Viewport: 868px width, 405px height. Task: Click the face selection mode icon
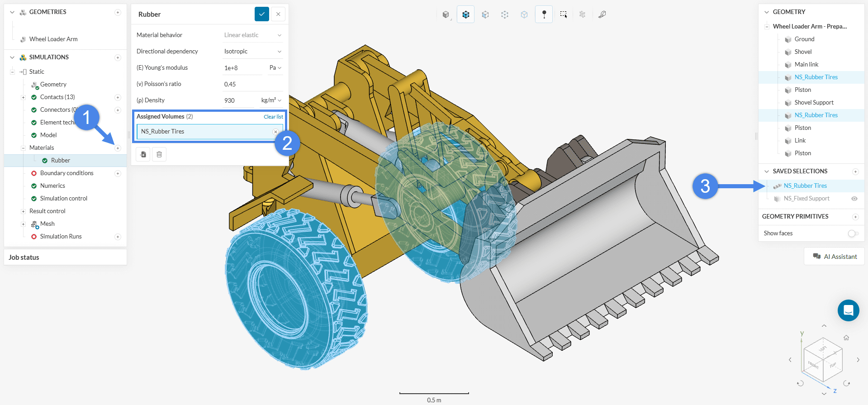click(485, 14)
